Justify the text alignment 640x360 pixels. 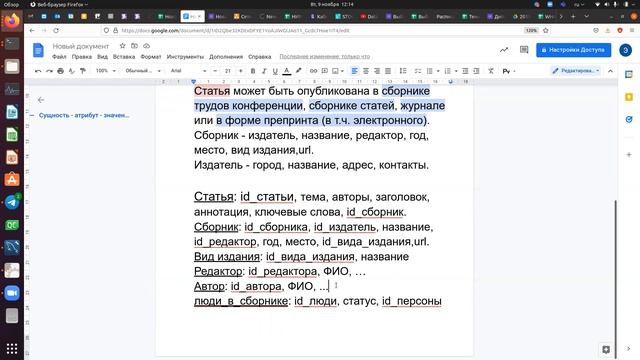click(388, 71)
